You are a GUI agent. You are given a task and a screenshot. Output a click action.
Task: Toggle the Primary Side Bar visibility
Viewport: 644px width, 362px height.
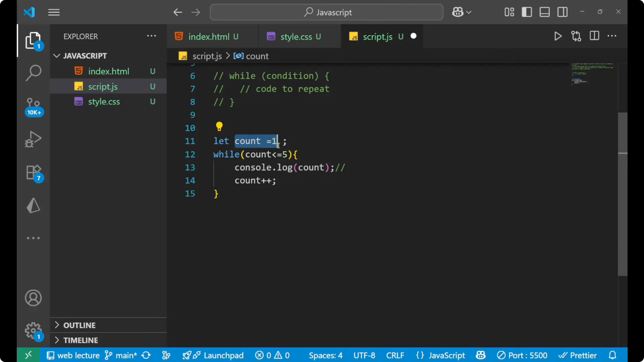point(527,12)
